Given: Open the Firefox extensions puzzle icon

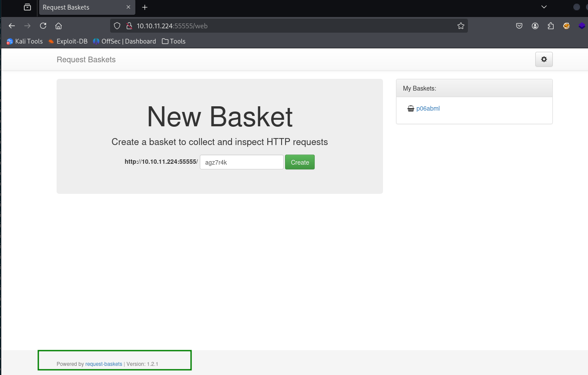Looking at the screenshot, I should tap(551, 26).
